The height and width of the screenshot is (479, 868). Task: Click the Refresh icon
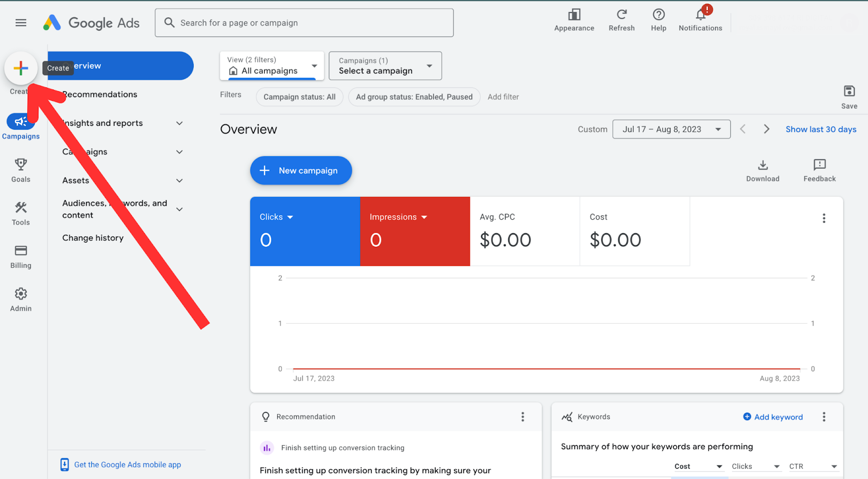(622, 15)
